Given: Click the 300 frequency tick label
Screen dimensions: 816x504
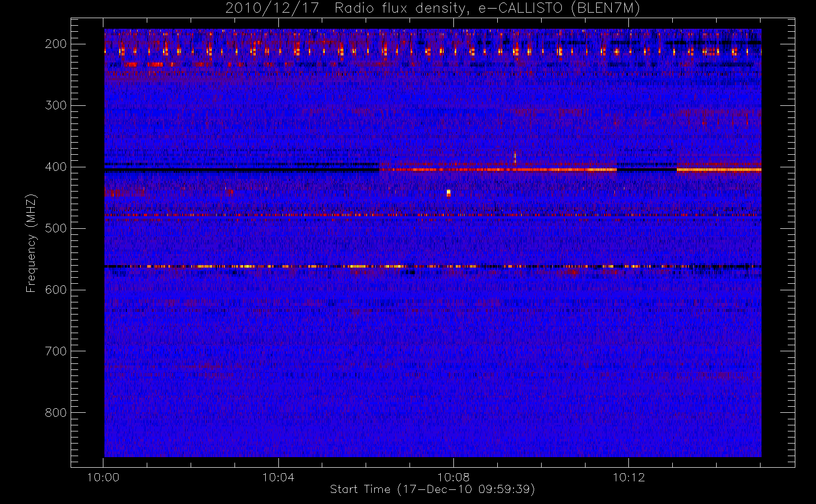Looking at the screenshot, I should (56, 105).
